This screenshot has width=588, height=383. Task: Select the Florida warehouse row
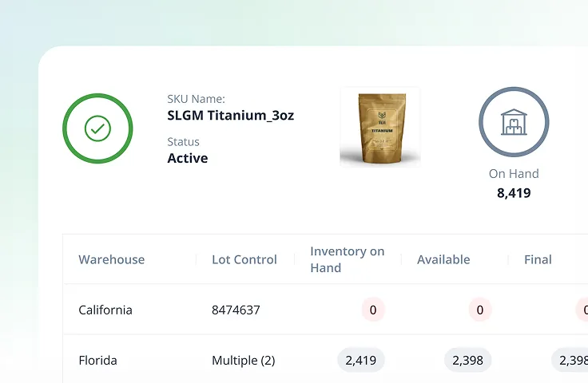point(97,361)
